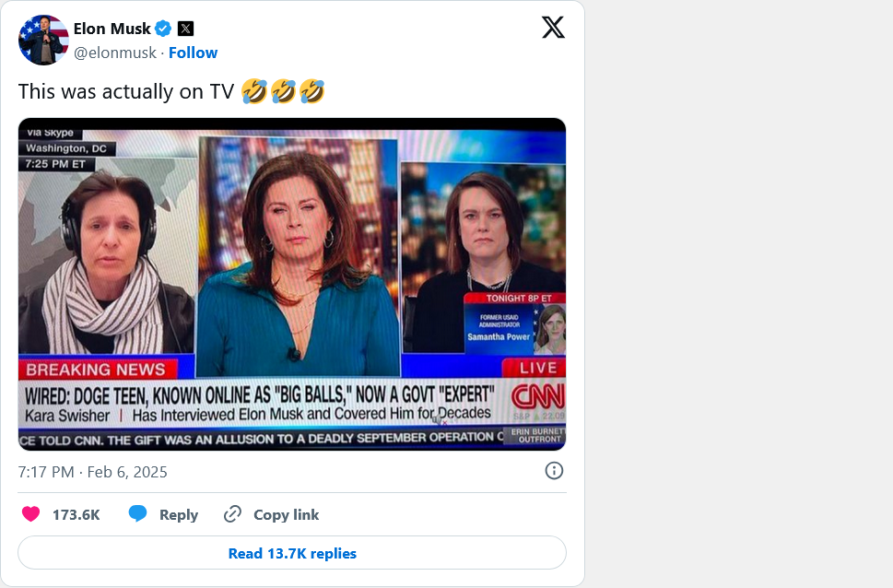This screenshot has height=588, width=893.
Task: Open the reply composer via the speech bubble icon
Action: click(139, 514)
